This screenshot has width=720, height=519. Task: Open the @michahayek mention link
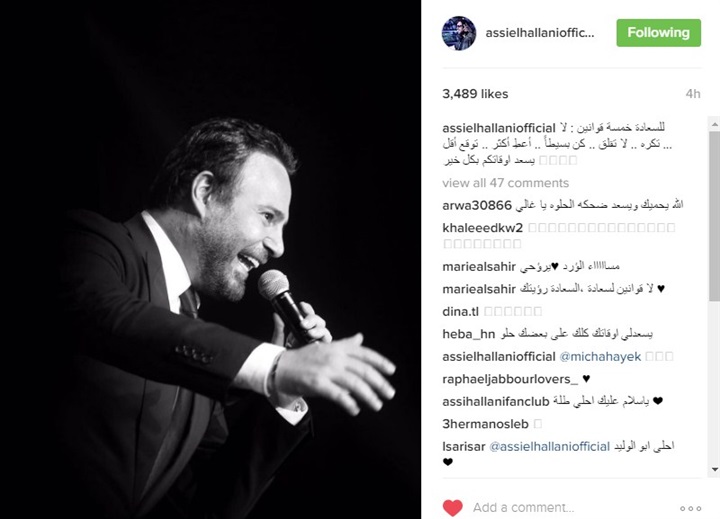point(600,357)
